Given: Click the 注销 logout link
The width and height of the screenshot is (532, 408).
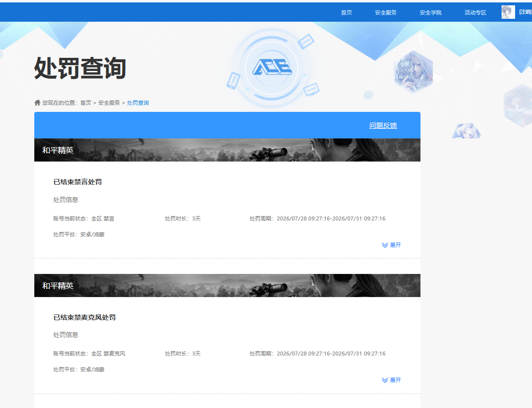Looking at the screenshot, I should click(525, 12).
